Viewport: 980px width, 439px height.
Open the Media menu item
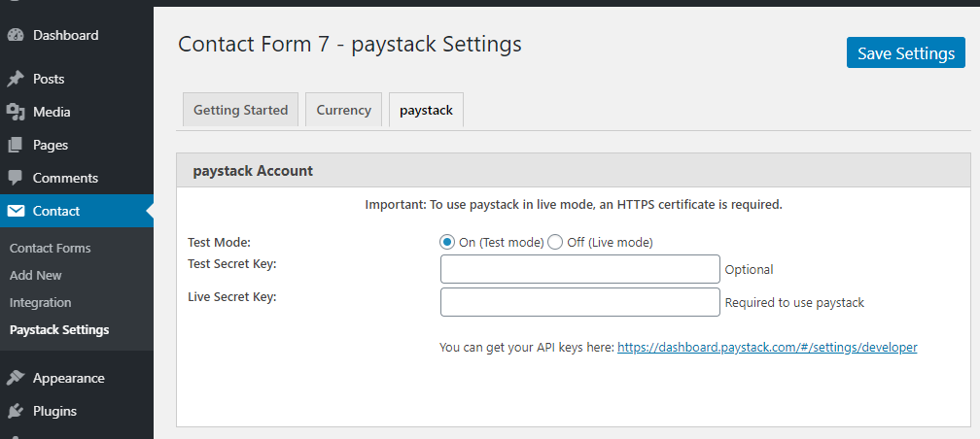76,113
